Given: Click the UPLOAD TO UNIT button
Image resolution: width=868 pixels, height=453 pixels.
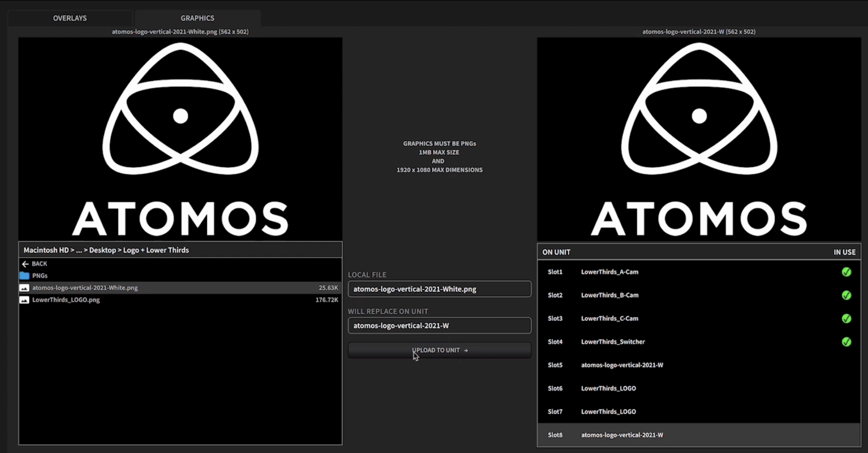Looking at the screenshot, I should [x=439, y=350].
